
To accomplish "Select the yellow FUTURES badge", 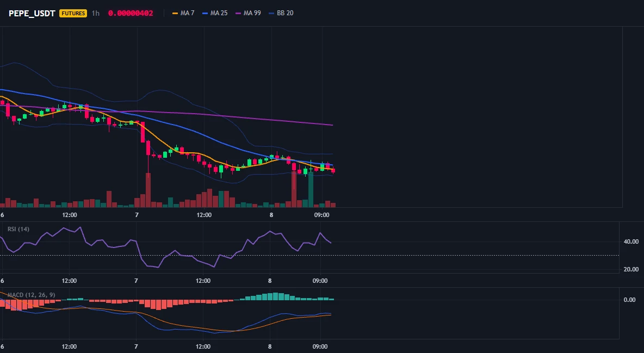I will click(x=73, y=13).
